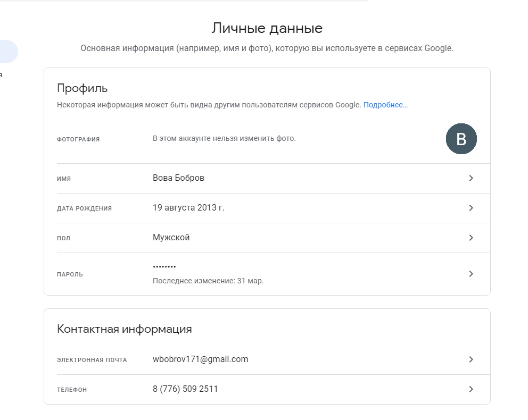Click the ПОЛ row label
Screen dimensions: 528x420
coord(63,238)
